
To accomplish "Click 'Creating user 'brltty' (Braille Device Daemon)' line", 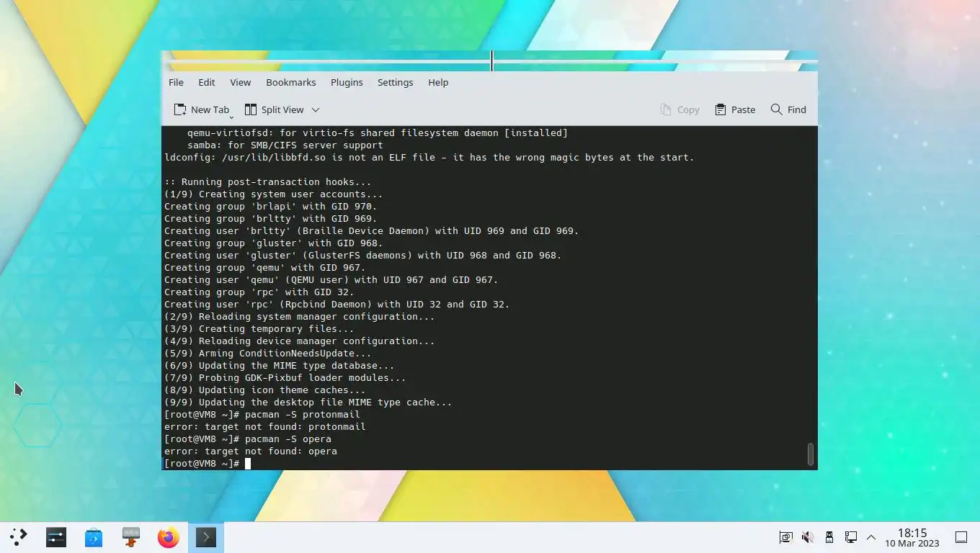I will 372,231.
